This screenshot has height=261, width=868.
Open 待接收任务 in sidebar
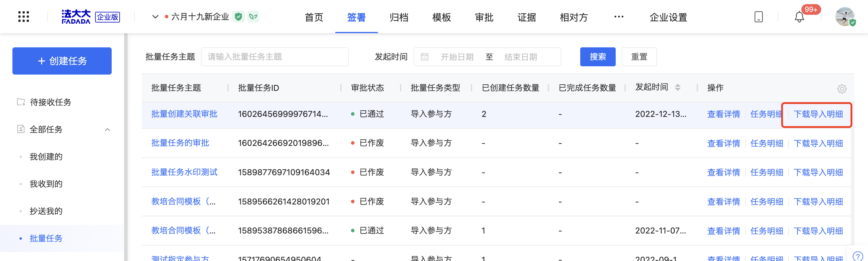[x=51, y=102]
